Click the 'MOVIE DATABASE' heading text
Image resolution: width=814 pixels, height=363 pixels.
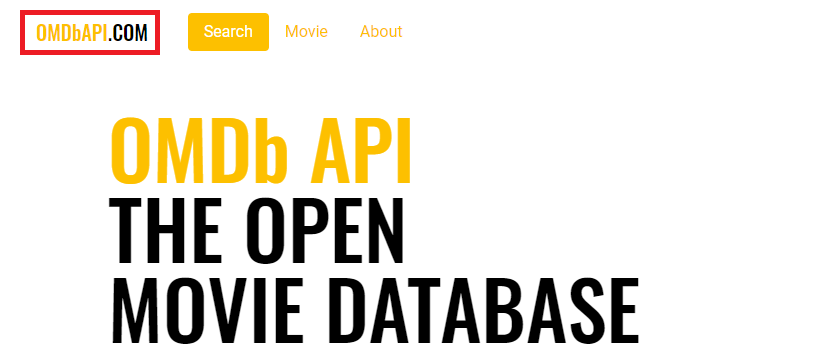click(374, 310)
